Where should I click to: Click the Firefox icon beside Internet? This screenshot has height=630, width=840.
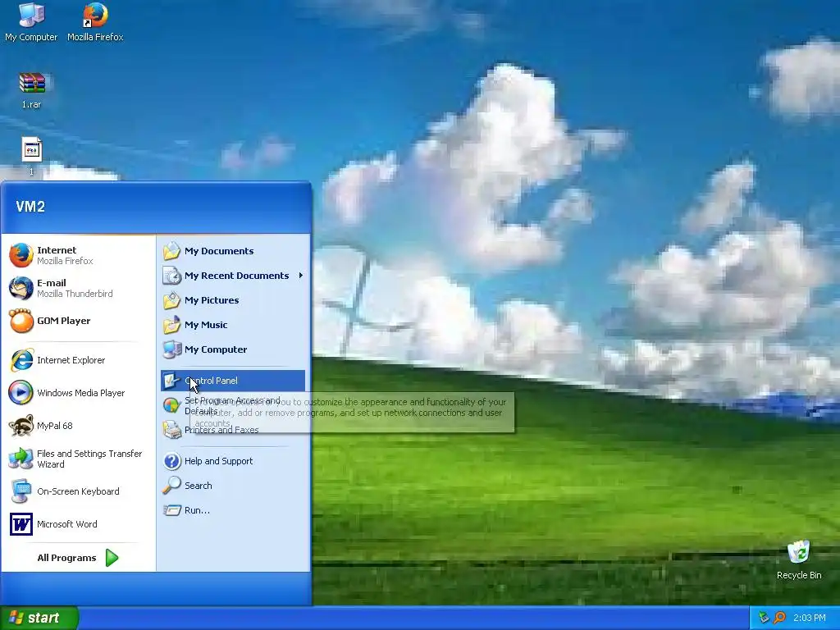point(21,256)
